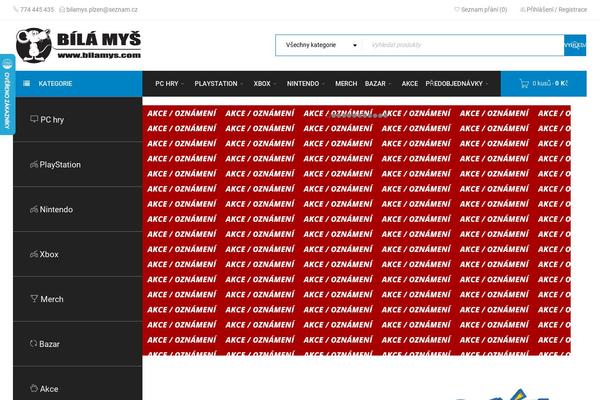Open MERCH in the top navigation
The width and height of the screenshot is (600, 400).
pyautogui.click(x=346, y=83)
